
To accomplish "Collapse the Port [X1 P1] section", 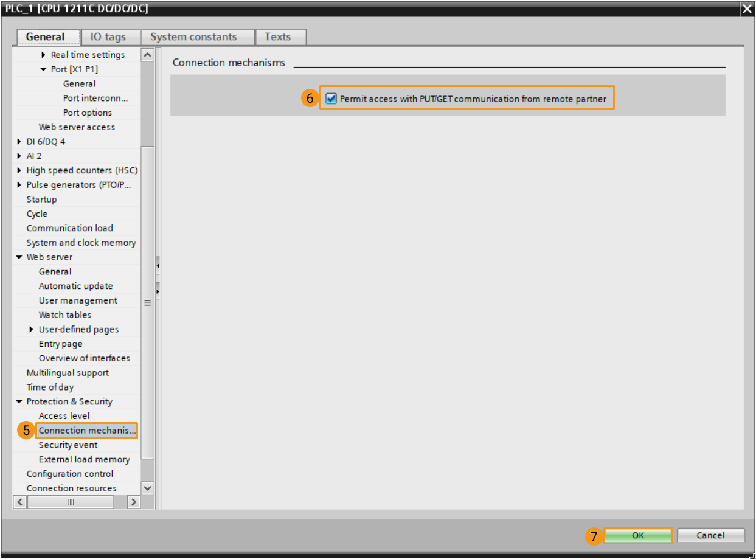I will (43, 69).
